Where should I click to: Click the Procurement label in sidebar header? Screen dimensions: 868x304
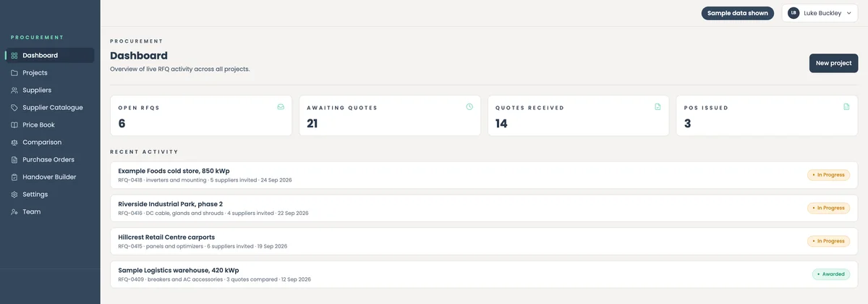[37, 38]
